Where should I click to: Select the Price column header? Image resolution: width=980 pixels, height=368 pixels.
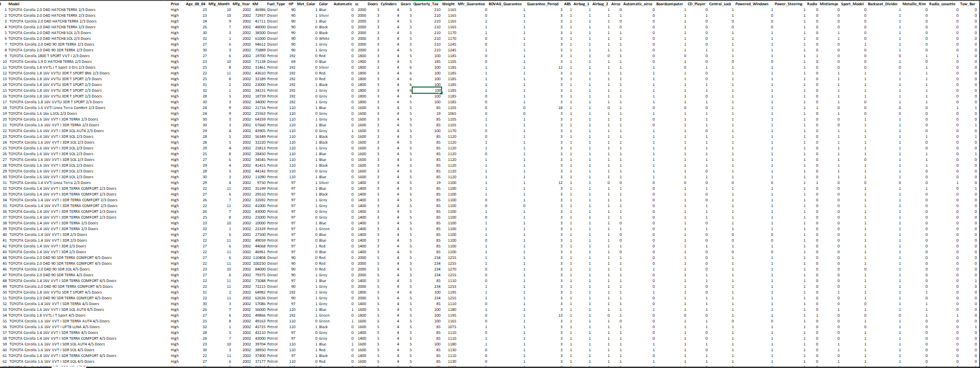point(175,4)
